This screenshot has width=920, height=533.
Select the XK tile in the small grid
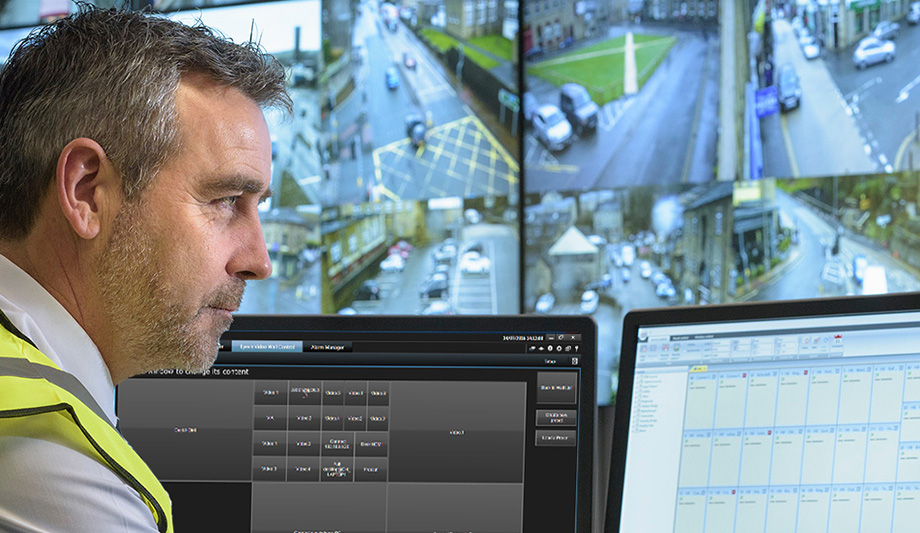coord(270,418)
